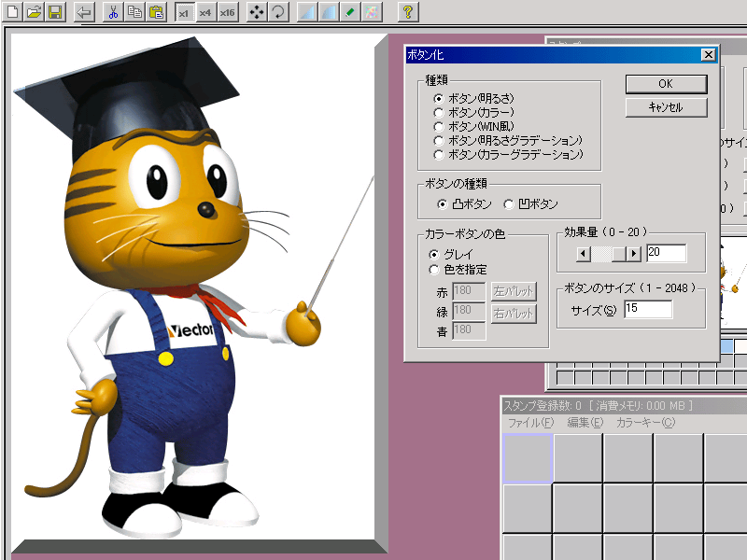Click the Paste clipboard icon

point(156,11)
